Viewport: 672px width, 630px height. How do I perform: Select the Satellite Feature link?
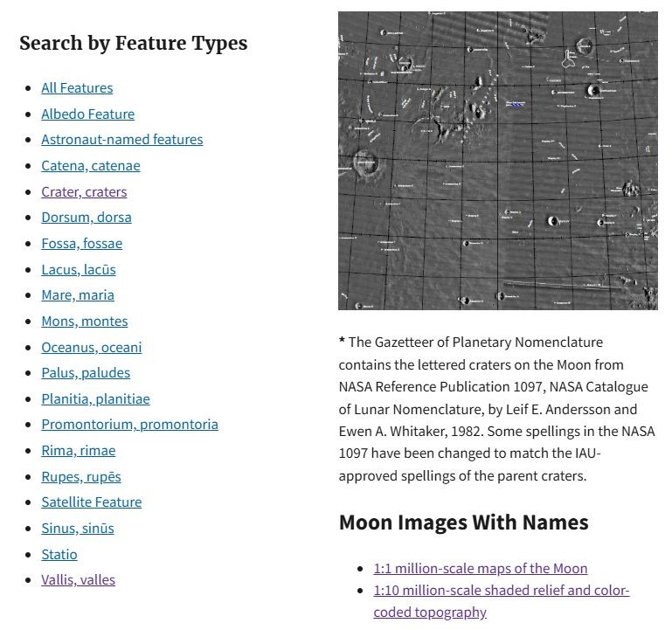click(x=91, y=502)
